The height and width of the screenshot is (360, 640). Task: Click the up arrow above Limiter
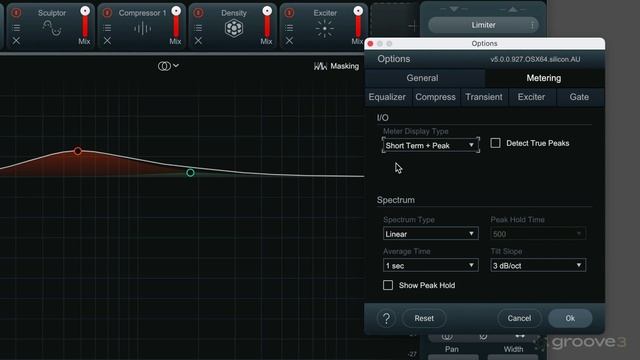pos(513,9)
